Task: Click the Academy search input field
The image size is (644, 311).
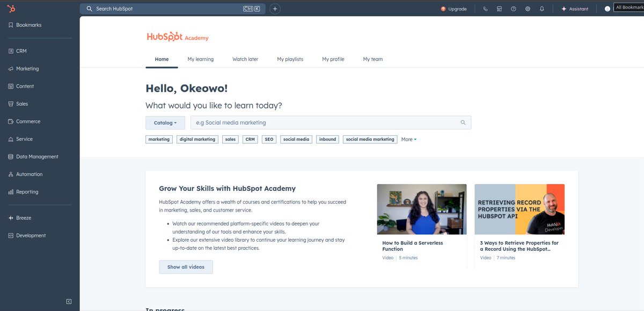Action: (x=331, y=122)
